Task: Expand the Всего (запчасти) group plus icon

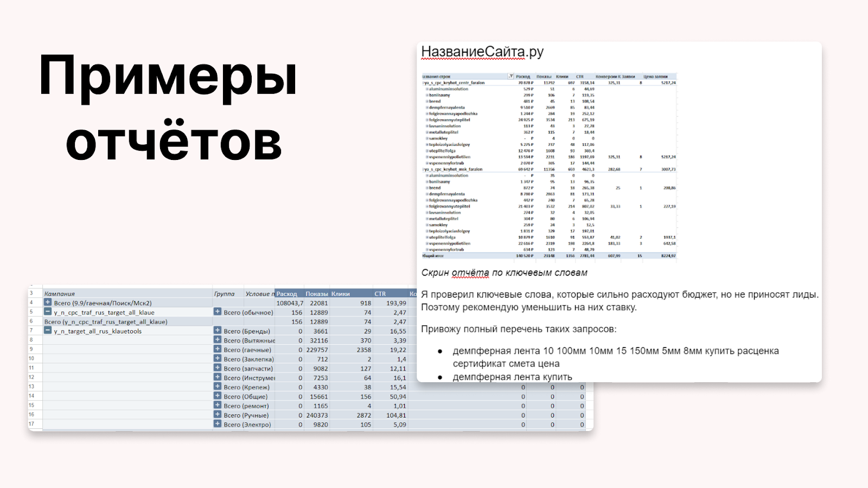Action: click(218, 368)
